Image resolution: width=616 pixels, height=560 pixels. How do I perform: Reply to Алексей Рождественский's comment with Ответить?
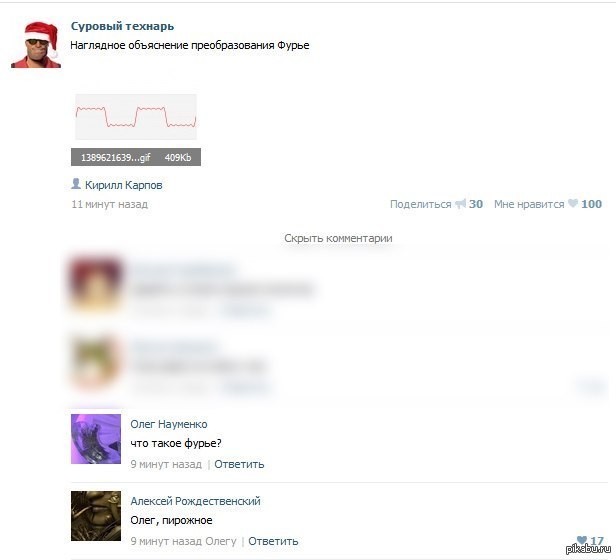273,541
